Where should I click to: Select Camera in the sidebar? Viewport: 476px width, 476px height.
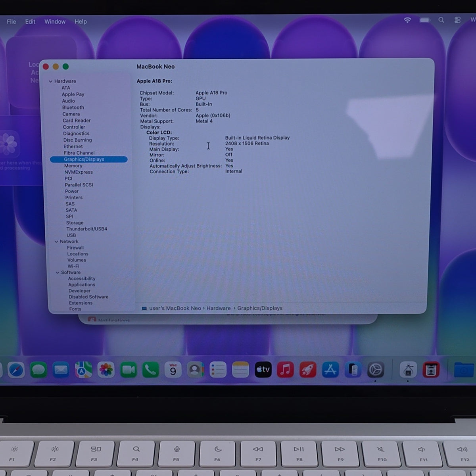point(71,114)
